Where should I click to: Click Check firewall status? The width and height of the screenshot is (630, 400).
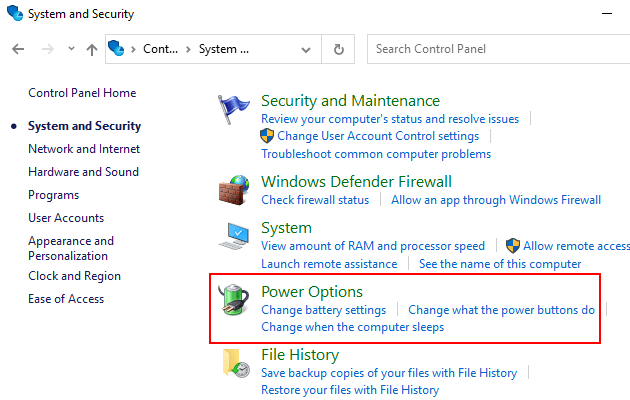pyautogui.click(x=315, y=200)
